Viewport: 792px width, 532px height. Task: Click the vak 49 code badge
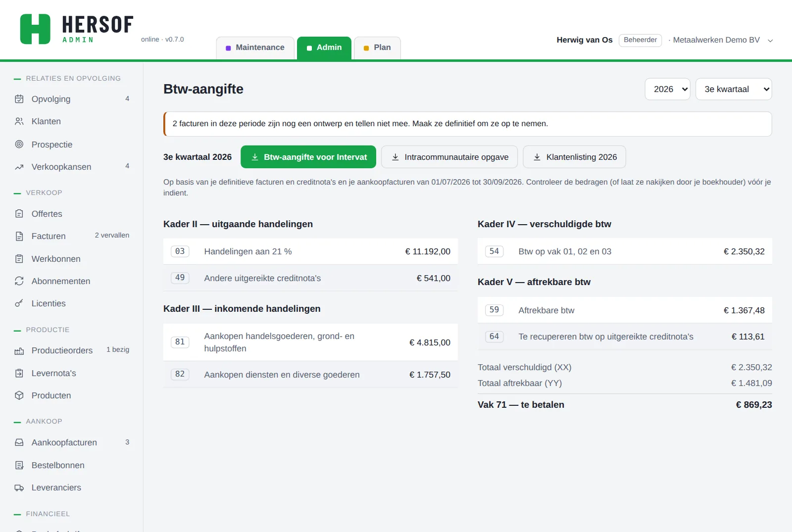pyautogui.click(x=180, y=278)
